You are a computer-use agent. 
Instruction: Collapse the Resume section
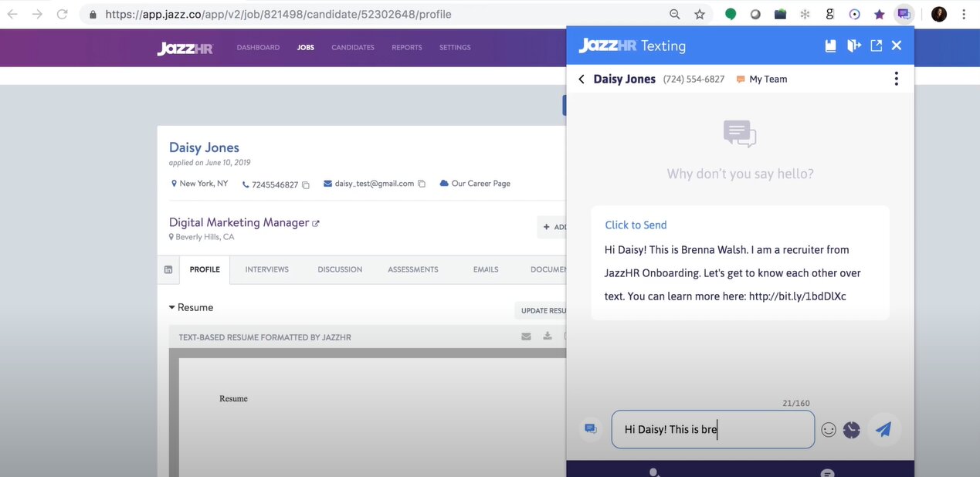[x=172, y=307]
